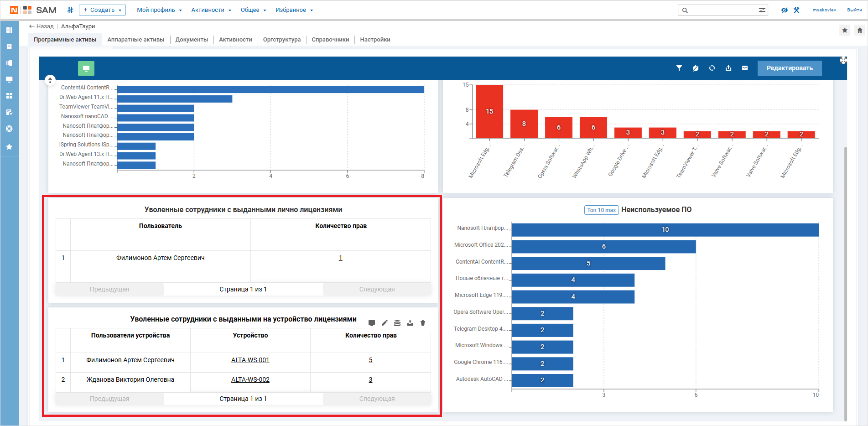Click the up-down collapse arrow on blue header
The image size is (868, 426).
tap(50, 80)
